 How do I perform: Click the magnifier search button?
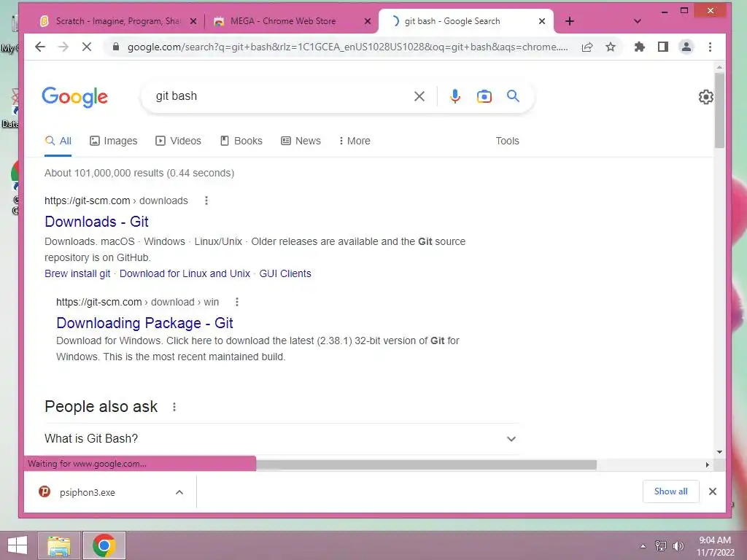click(x=513, y=96)
